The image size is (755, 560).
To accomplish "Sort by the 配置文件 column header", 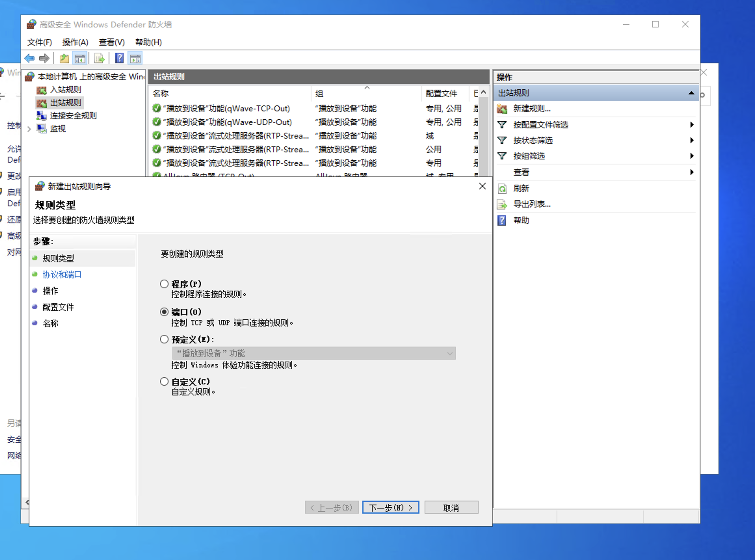I will (x=445, y=94).
